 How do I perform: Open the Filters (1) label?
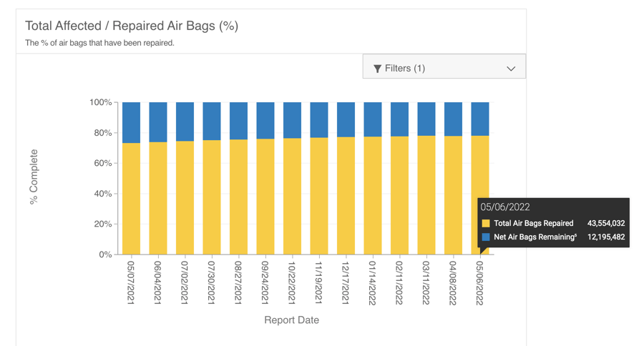(x=405, y=69)
